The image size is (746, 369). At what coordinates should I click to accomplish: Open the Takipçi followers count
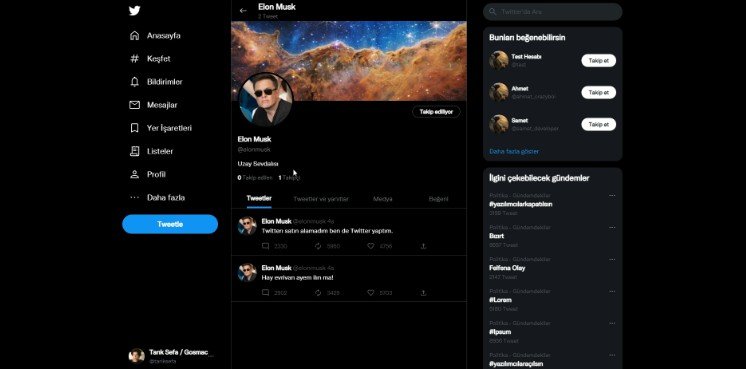289,177
